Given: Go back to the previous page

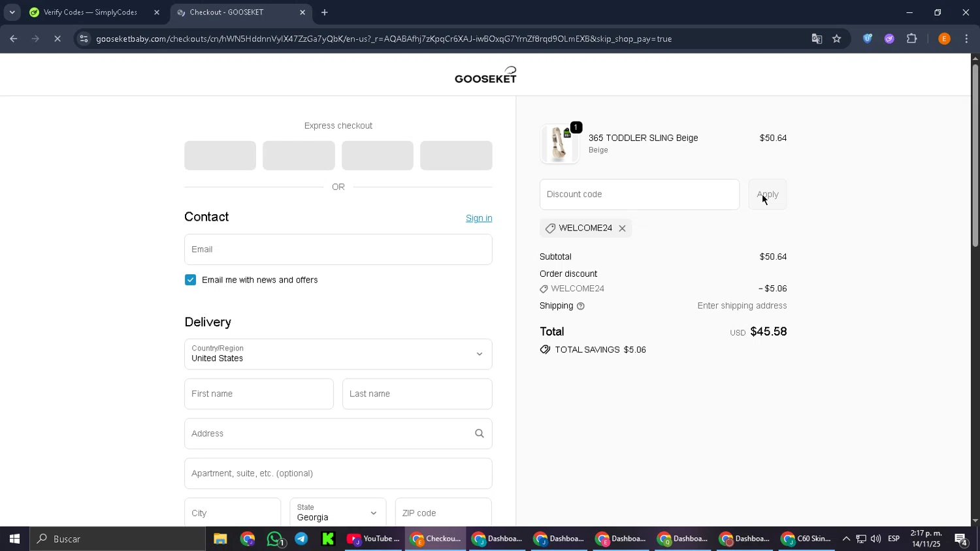Looking at the screenshot, I should coord(14,39).
